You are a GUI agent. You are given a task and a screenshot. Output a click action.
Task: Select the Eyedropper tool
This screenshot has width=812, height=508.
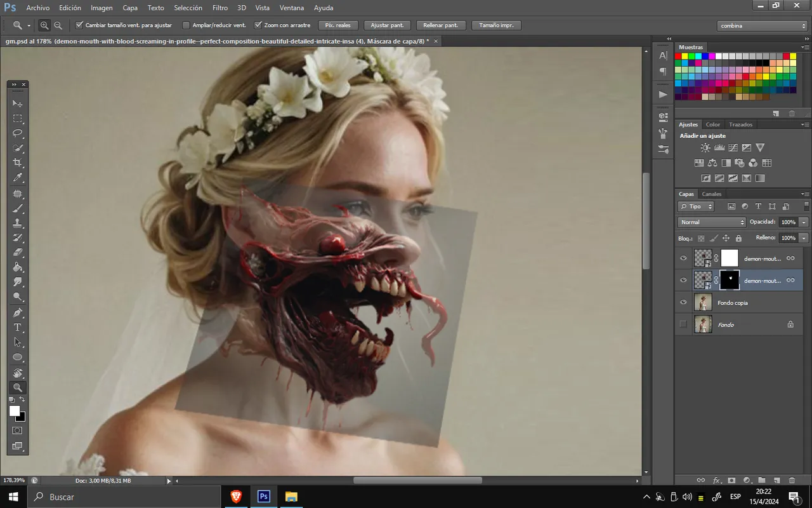click(x=18, y=178)
